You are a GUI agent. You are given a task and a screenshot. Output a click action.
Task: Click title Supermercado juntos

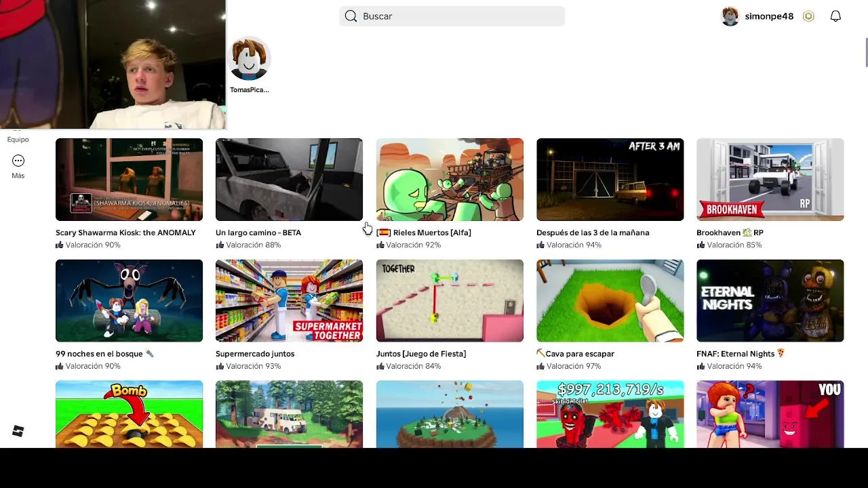click(255, 354)
